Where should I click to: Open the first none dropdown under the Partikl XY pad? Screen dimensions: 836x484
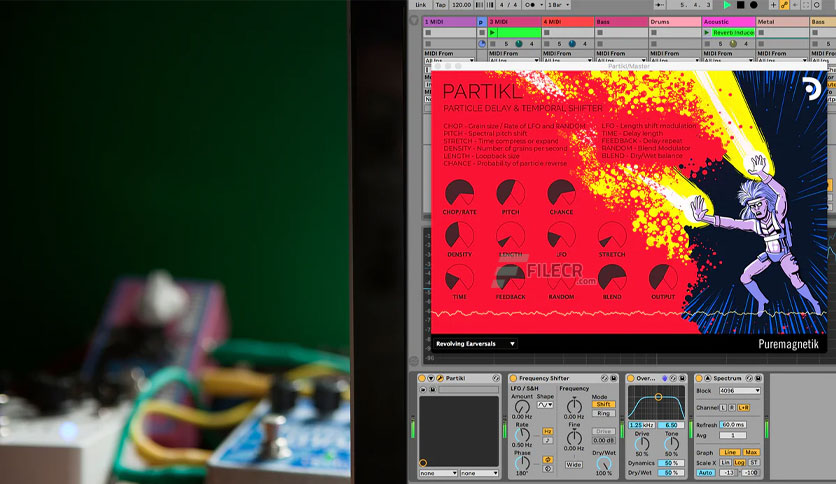click(438, 473)
